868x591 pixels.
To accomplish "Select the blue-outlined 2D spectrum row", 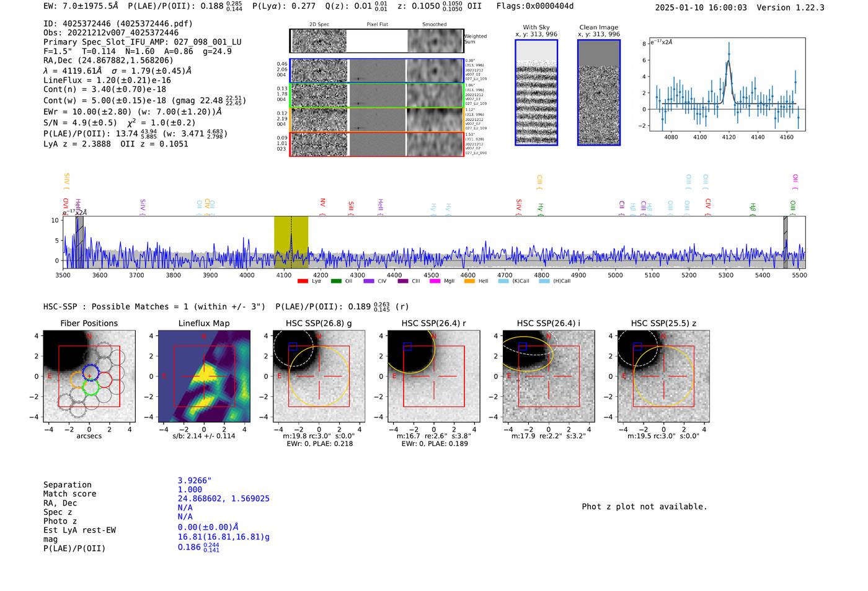I will [377, 71].
